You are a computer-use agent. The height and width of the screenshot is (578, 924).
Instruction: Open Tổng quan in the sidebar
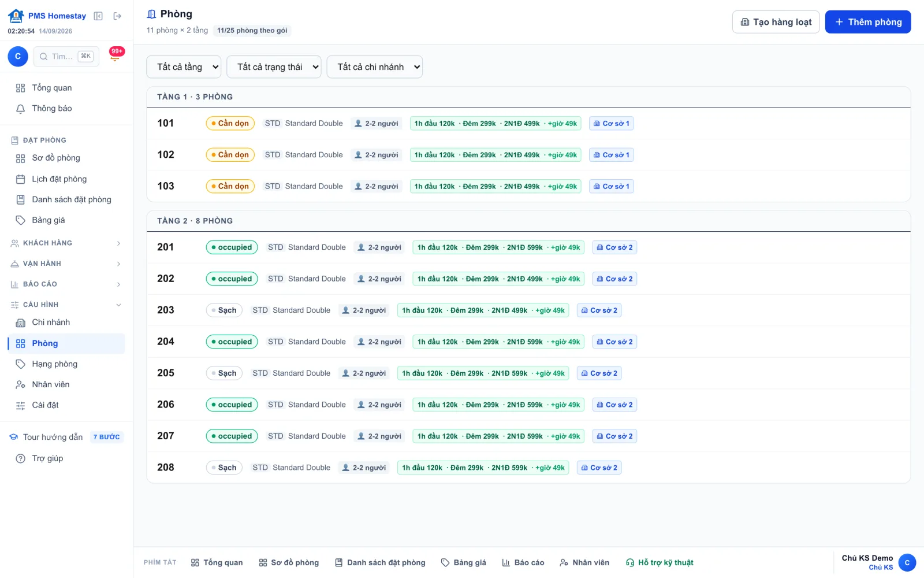point(66,88)
